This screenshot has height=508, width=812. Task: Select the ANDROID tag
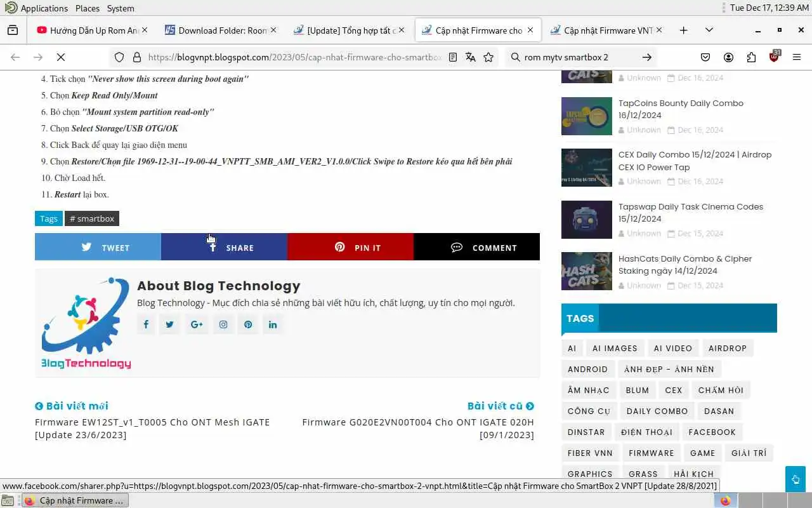(x=587, y=369)
